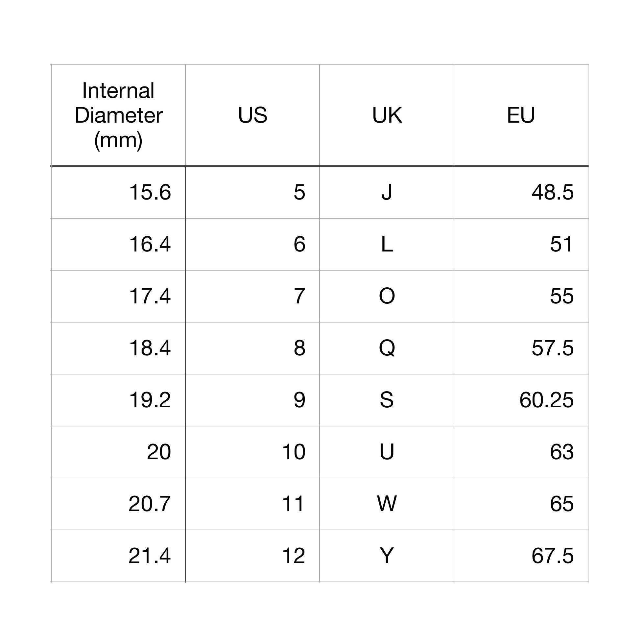
Task: Select the EU size 67.5 cell
Action: (552, 556)
